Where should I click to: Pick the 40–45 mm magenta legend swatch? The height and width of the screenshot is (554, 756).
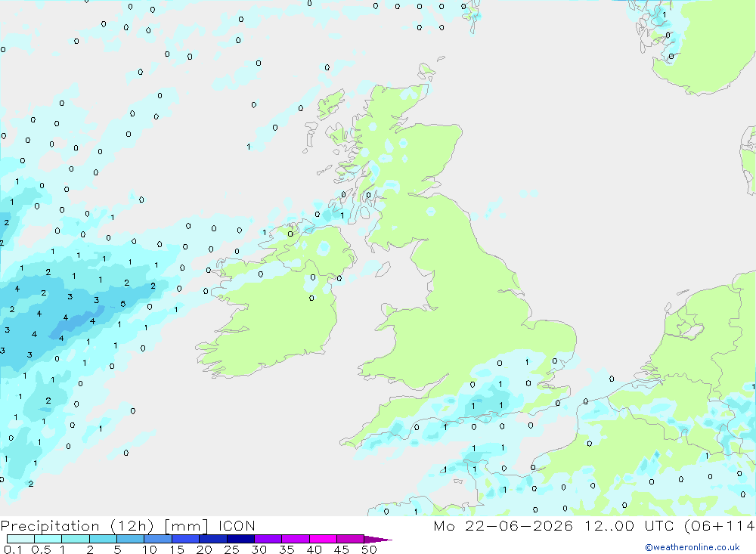[323, 539]
